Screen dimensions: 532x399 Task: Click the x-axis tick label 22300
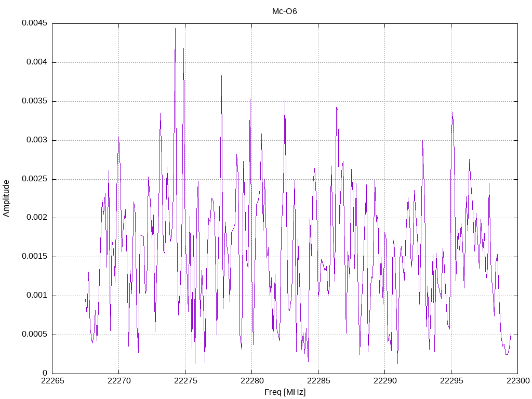[x=518, y=381]
